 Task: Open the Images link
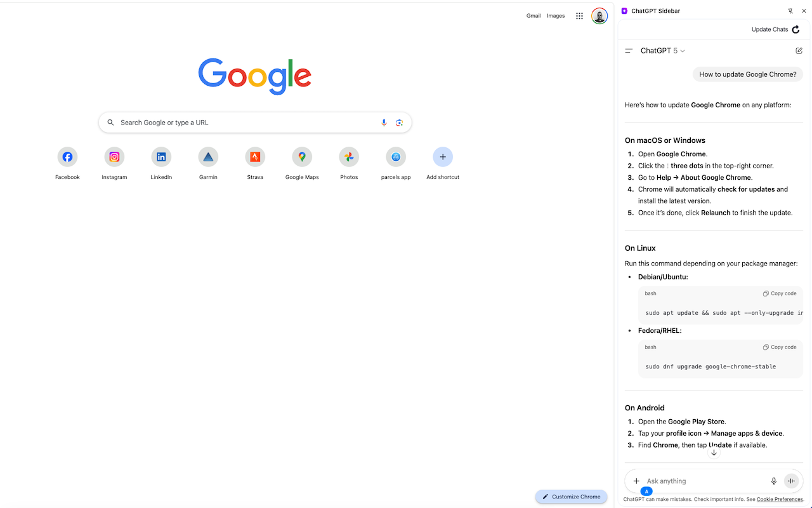pyautogui.click(x=556, y=16)
